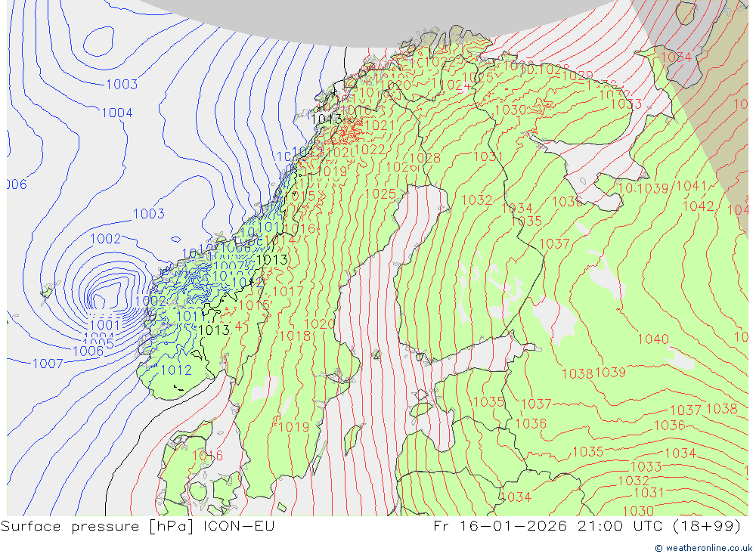Image resolution: width=756 pixels, height=554 pixels.
Task: Click the "Fr 16-01-2026 21:00 UTC (18+99)" timestamp
Action: [x=587, y=526]
